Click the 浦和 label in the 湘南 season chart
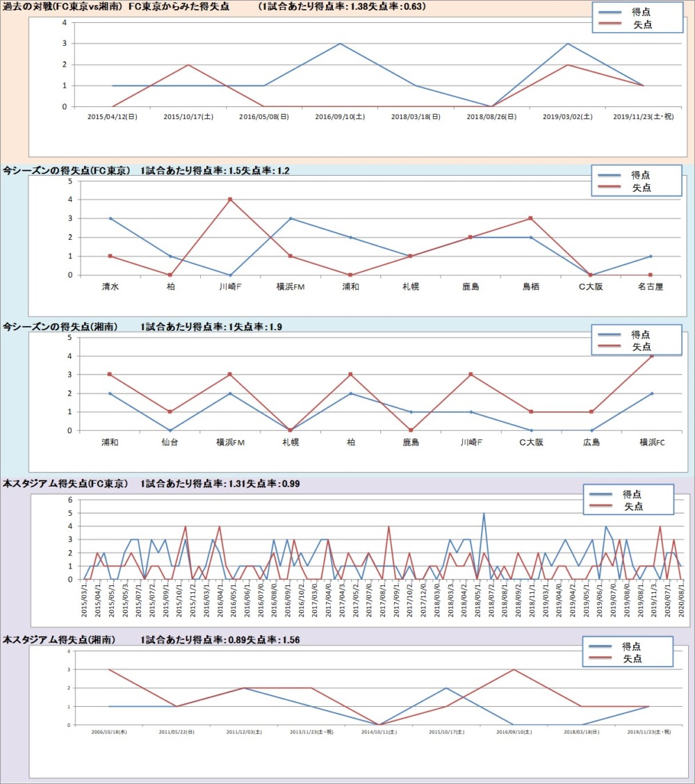695x784 pixels. [x=110, y=442]
